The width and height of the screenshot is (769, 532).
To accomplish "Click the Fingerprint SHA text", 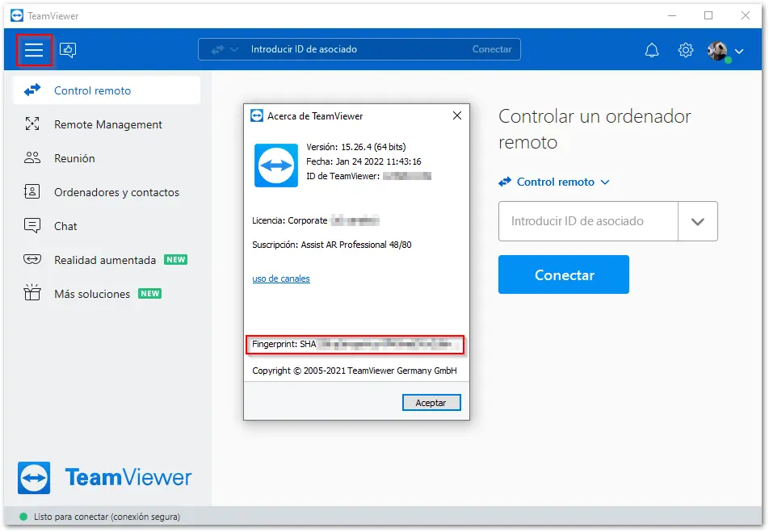I will click(284, 344).
